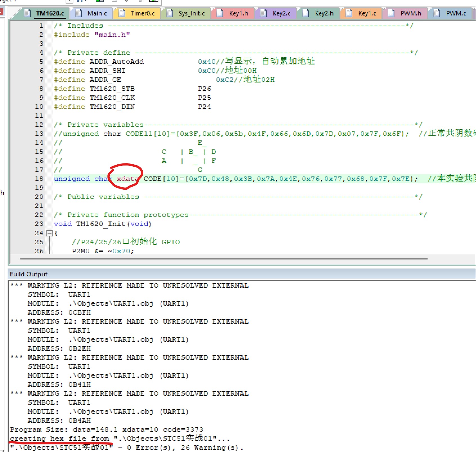Image resolution: width=476 pixels, height=452 pixels.
Task: Click the P25 pin value
Action: point(205,98)
